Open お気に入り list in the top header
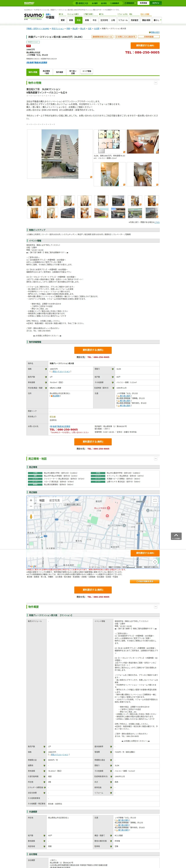The image size is (186, 868). pos(82,3)
